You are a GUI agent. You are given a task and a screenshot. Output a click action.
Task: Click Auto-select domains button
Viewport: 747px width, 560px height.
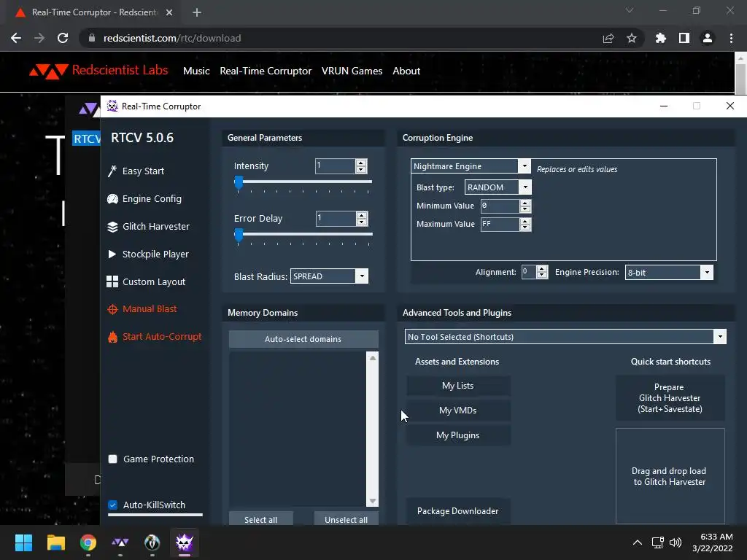[x=303, y=339]
